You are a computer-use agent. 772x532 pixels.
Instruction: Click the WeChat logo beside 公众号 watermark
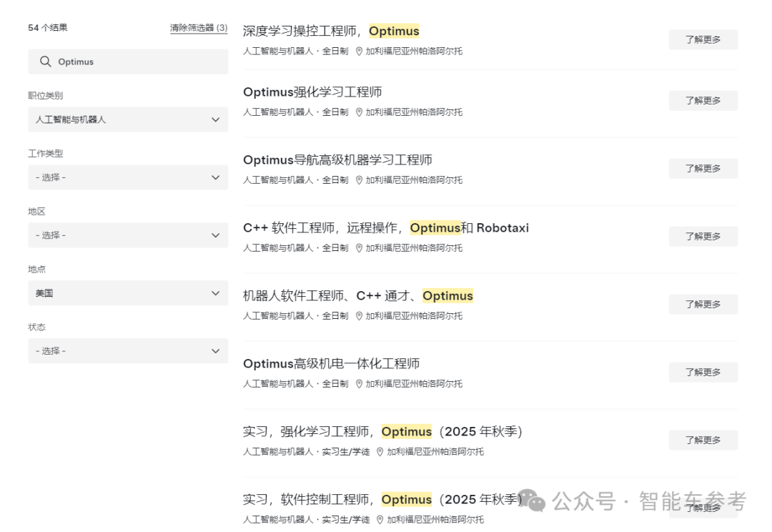click(532, 501)
